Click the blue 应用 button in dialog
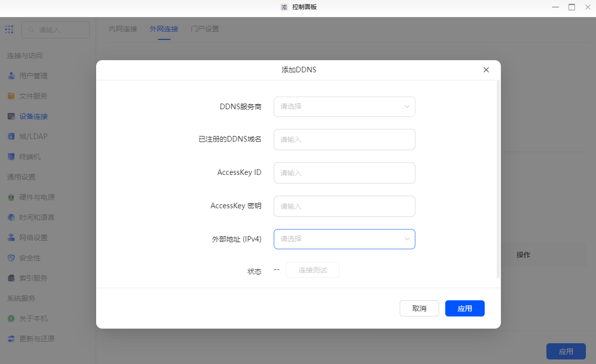 click(465, 308)
